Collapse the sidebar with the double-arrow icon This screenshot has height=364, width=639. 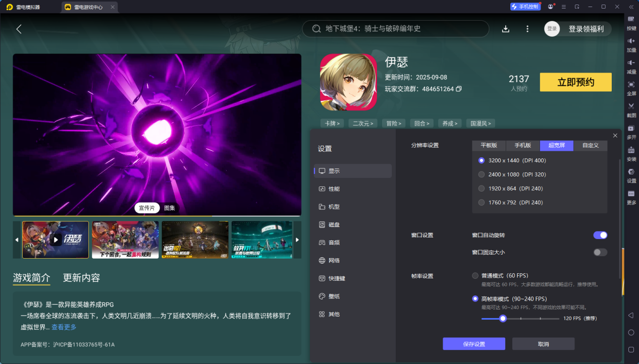point(631,7)
